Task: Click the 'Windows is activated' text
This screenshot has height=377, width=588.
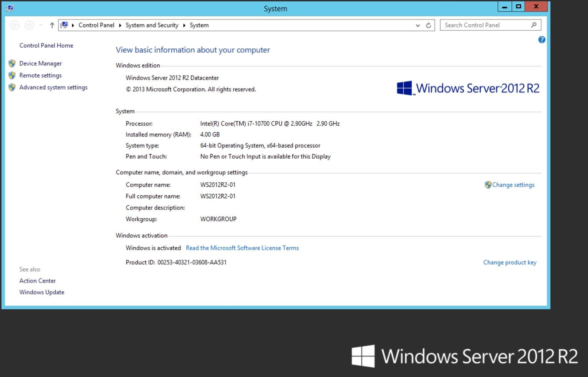Action: (153, 248)
